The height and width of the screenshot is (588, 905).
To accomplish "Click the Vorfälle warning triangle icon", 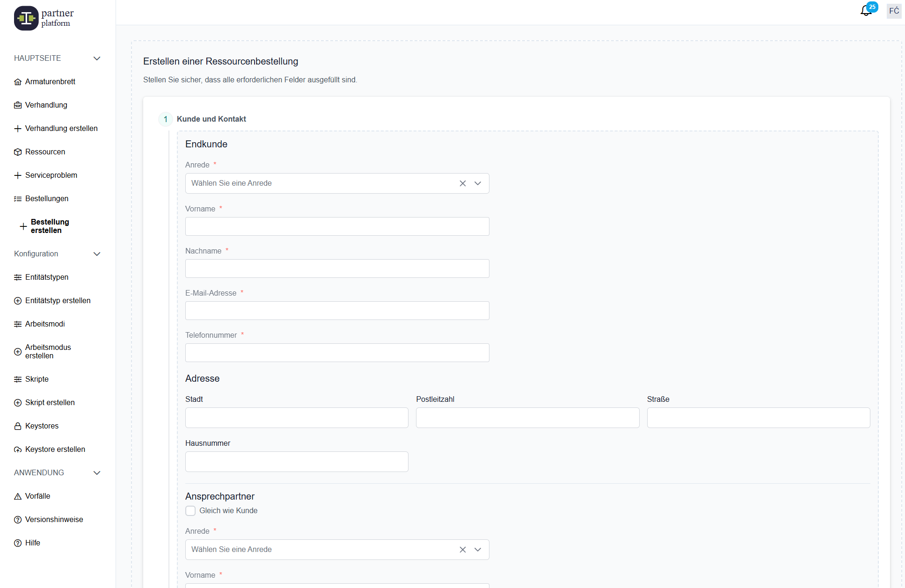I will click(18, 496).
